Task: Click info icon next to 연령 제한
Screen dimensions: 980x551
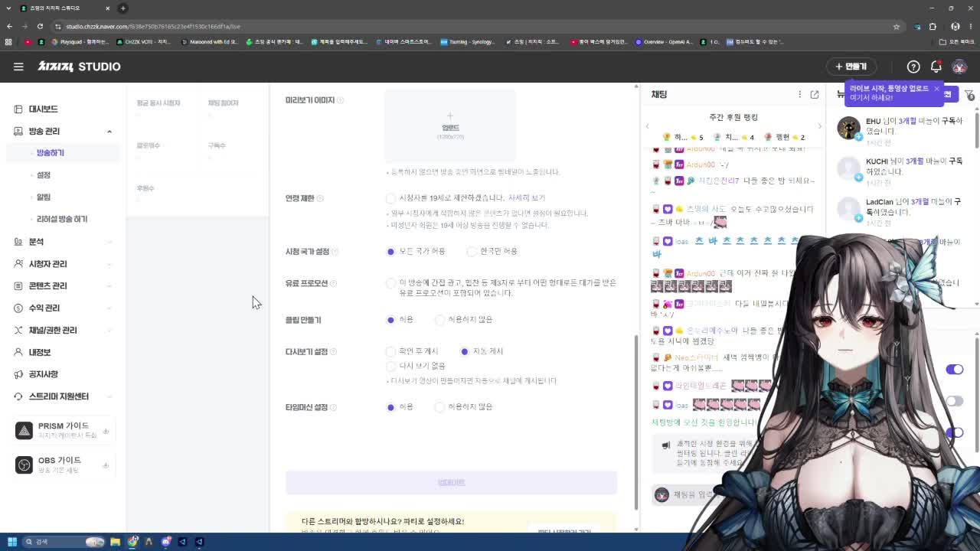Action: (x=320, y=198)
